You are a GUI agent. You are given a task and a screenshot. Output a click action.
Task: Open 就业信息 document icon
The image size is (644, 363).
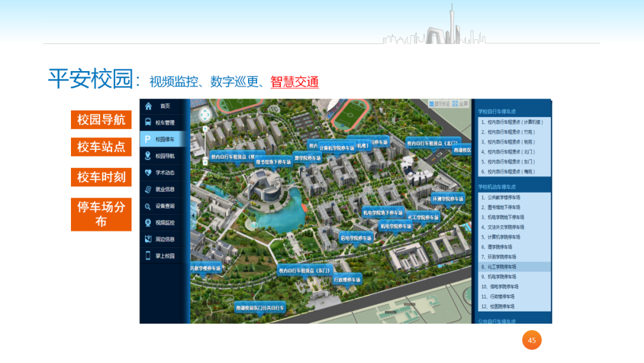[x=148, y=189]
